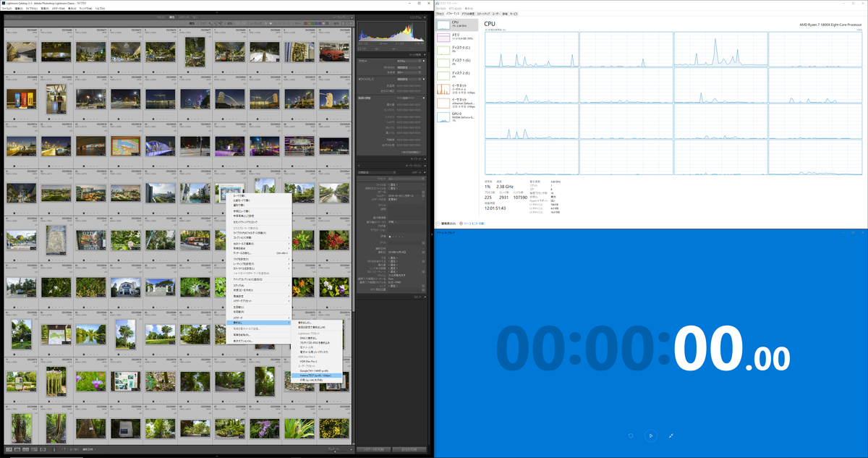
Task: Open Task Manager スタートアップ tab
Action: tap(484, 14)
